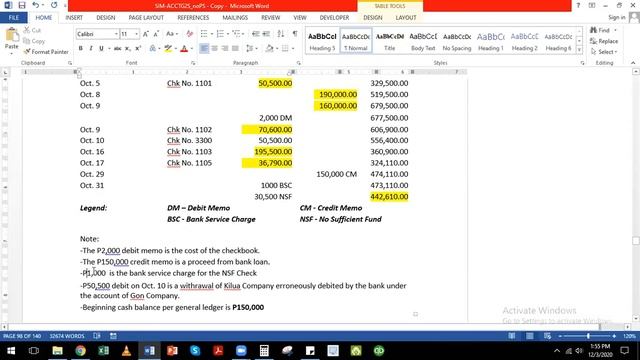The height and width of the screenshot is (360, 640).
Task: Click page count in status bar
Action: click(x=22, y=336)
